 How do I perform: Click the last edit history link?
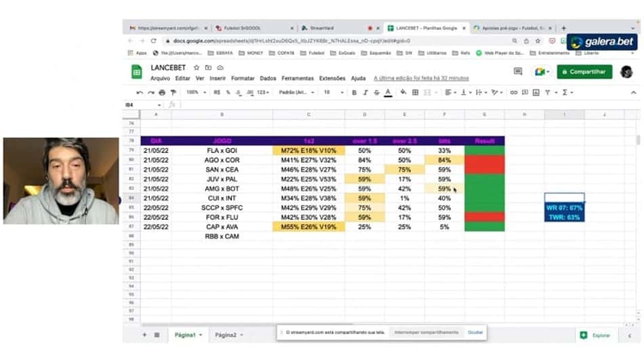421,78
